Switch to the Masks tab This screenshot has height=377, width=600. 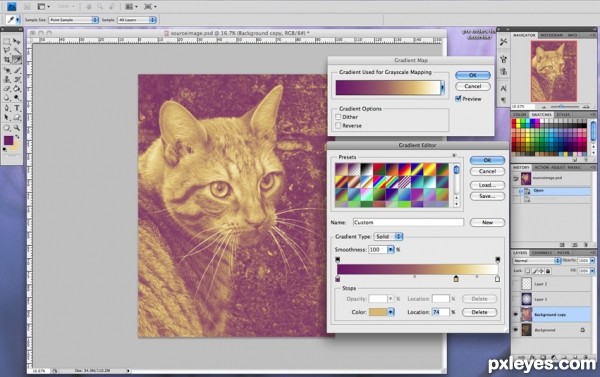[574, 168]
